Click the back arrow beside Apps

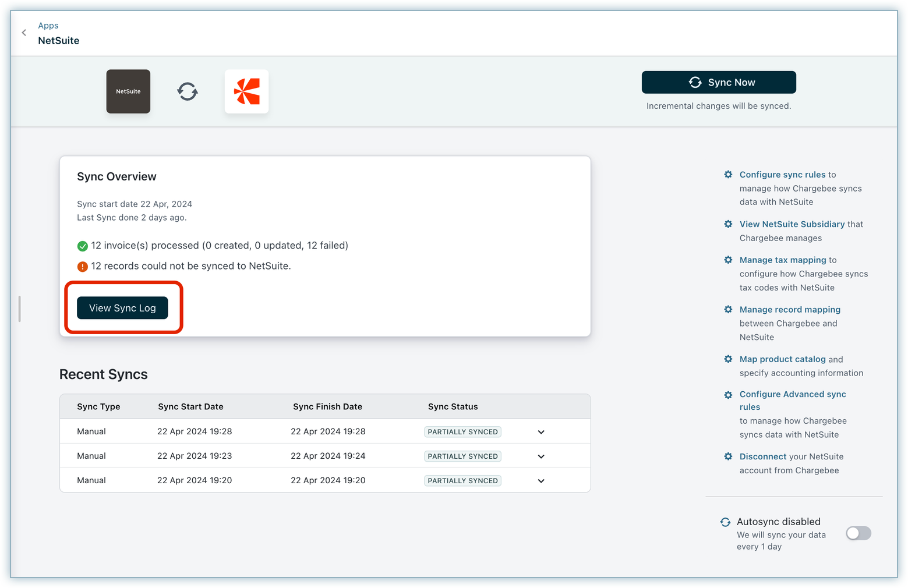pos(24,33)
